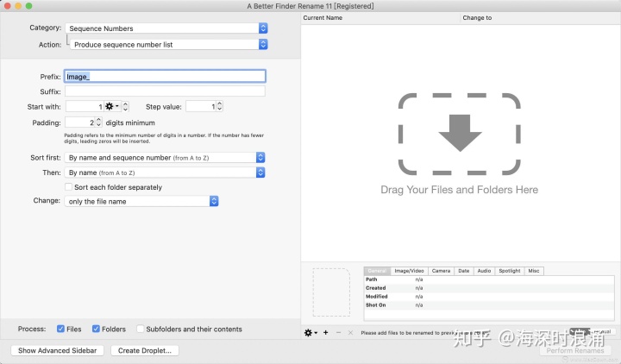Click the empty file preview thumbnail
This screenshot has width=621, height=364.
pyautogui.click(x=331, y=292)
